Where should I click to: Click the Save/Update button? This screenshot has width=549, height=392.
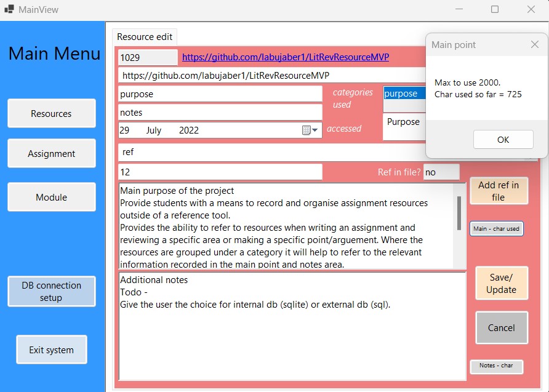click(x=501, y=283)
